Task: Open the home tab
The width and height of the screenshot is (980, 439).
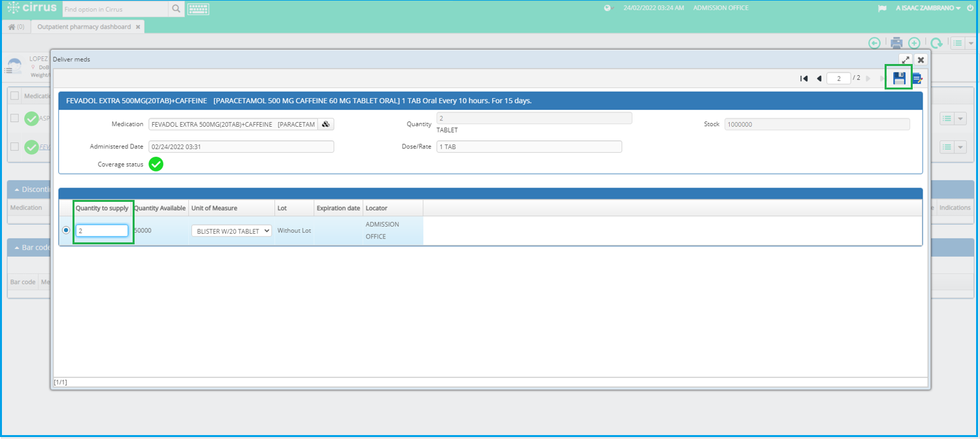Action: [16, 27]
